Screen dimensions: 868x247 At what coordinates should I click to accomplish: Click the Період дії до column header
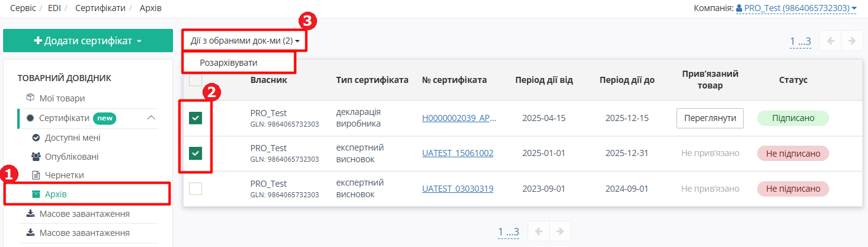(x=627, y=80)
